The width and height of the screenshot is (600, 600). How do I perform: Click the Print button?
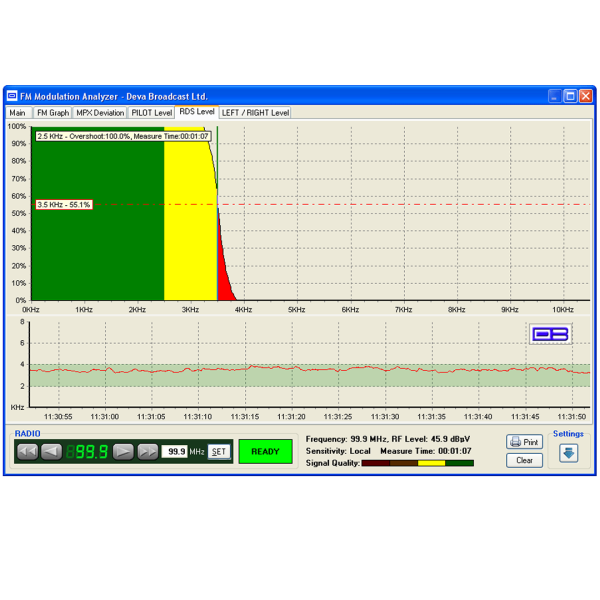pyautogui.click(x=525, y=442)
